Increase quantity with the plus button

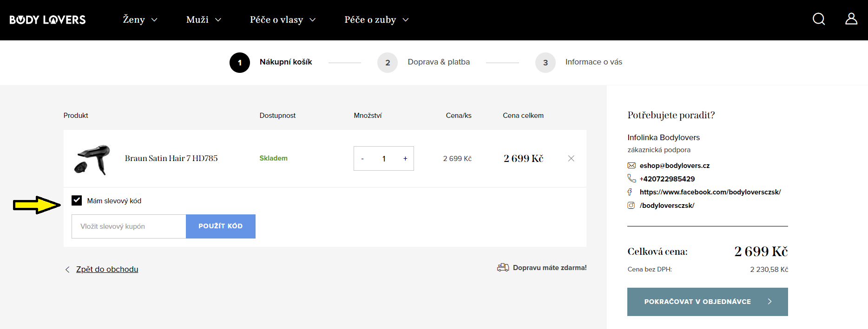click(x=405, y=159)
